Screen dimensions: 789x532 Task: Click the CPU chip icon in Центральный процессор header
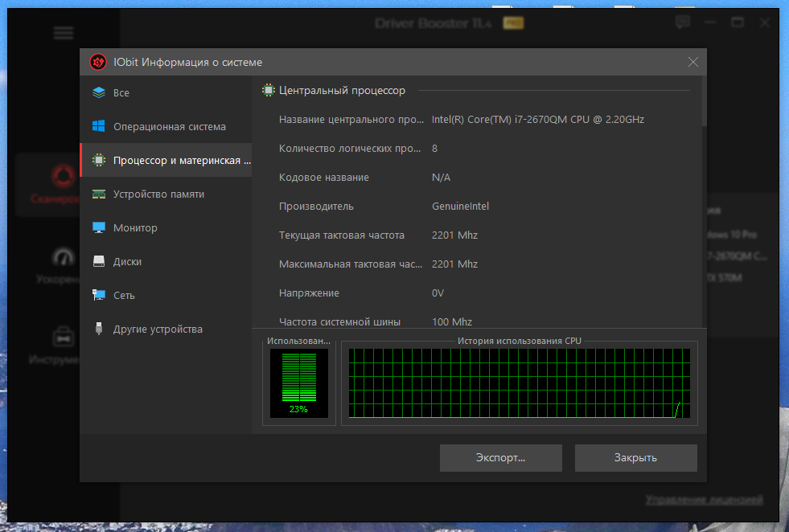click(268, 91)
